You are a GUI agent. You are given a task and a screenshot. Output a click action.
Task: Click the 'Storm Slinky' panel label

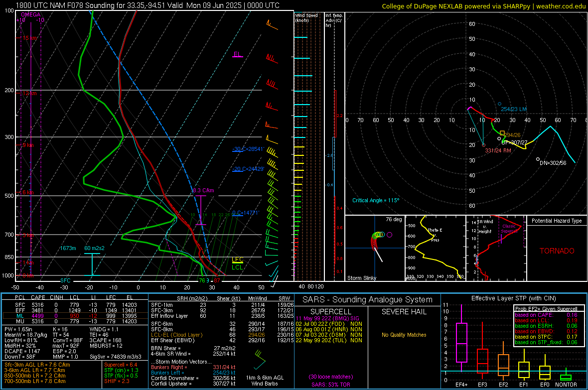pos(361,278)
